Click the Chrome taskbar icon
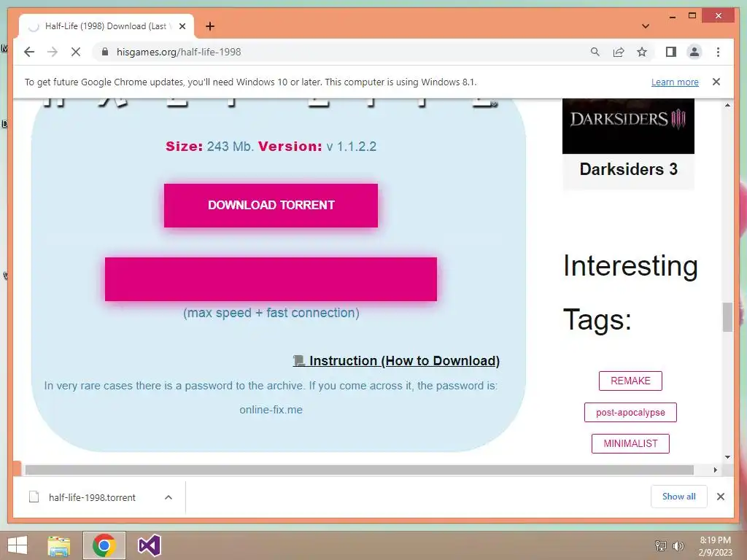This screenshot has height=560, width=747. click(104, 545)
